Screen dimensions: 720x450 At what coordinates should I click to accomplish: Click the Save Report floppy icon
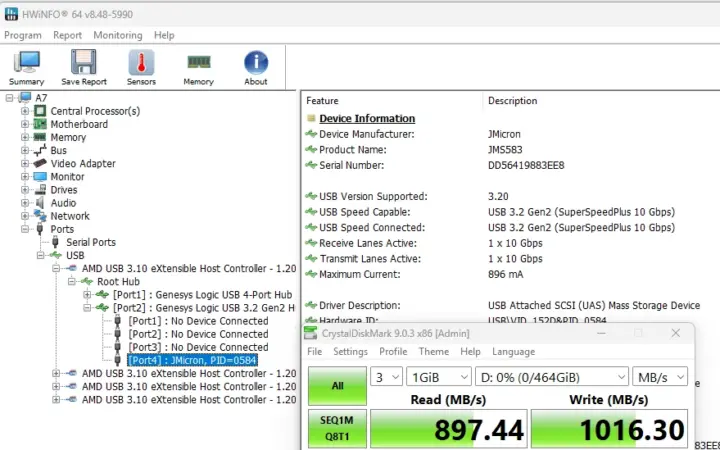pos(84,62)
